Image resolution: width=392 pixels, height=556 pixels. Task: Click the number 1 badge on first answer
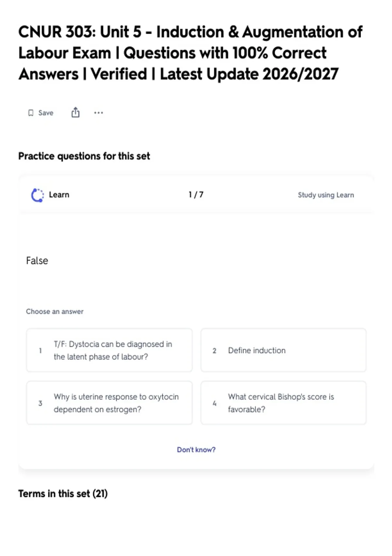(x=40, y=351)
